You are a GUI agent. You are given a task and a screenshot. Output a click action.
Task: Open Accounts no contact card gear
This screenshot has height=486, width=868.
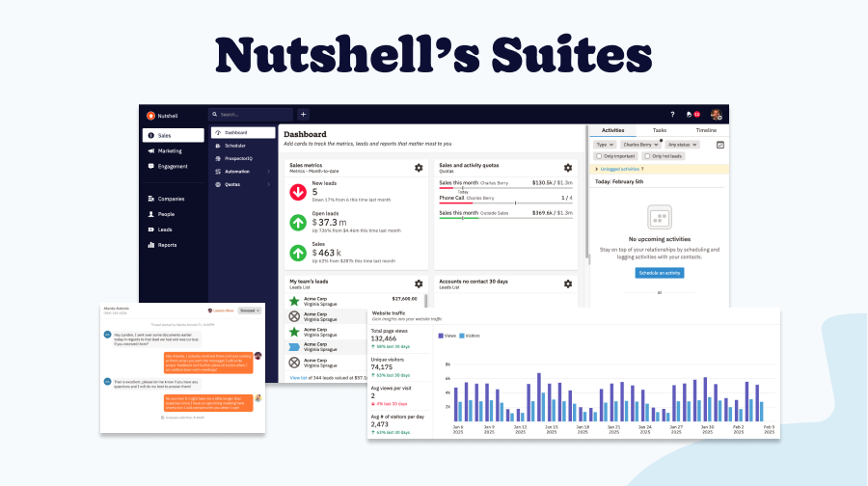click(568, 284)
